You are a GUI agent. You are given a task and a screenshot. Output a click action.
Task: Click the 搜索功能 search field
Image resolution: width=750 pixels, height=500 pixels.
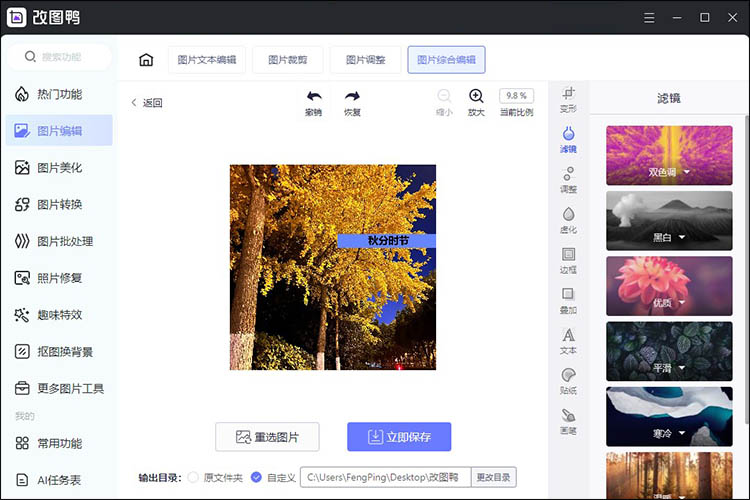pos(59,56)
